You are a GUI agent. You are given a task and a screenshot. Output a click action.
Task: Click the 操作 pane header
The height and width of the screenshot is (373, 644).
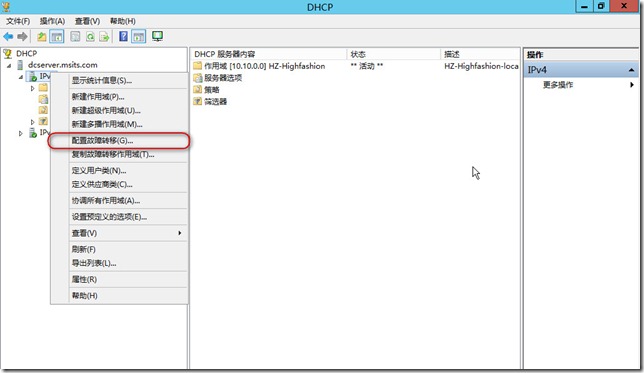pyautogui.click(x=581, y=55)
